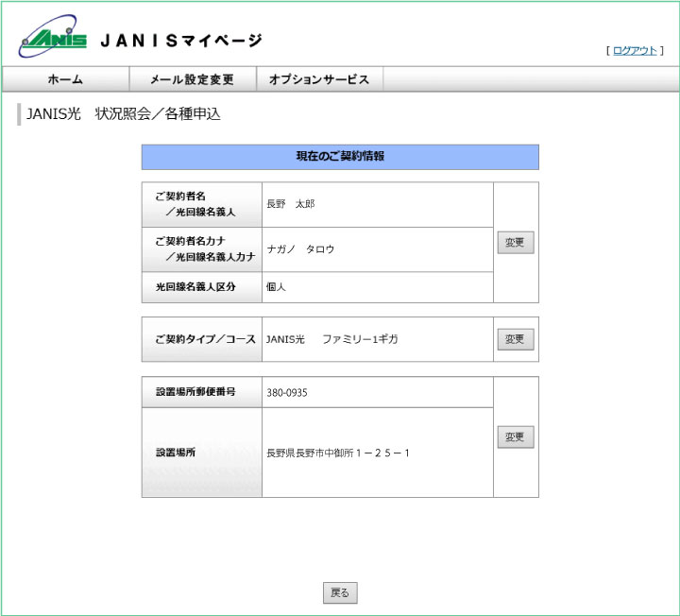680x616 pixels.
Task: Click the JANIS logo icon
Action: [x=53, y=37]
